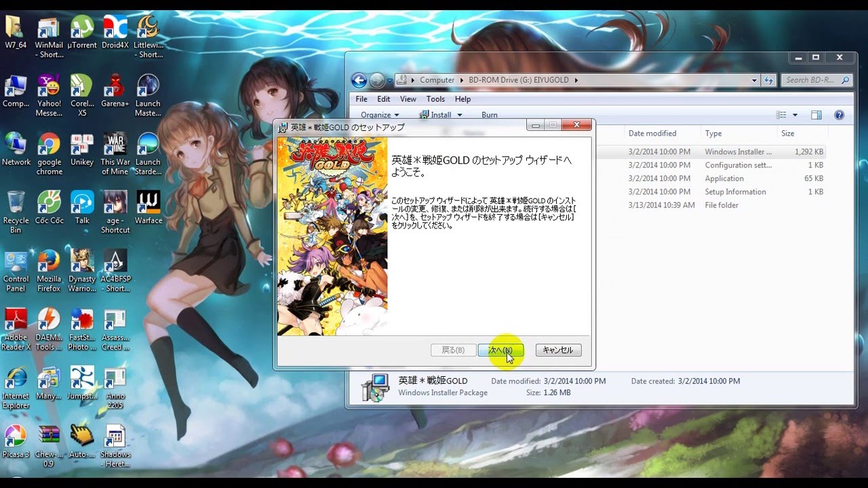Open the Recycle Bin desktop icon
Screen dimensions: 868x488
[16, 213]
